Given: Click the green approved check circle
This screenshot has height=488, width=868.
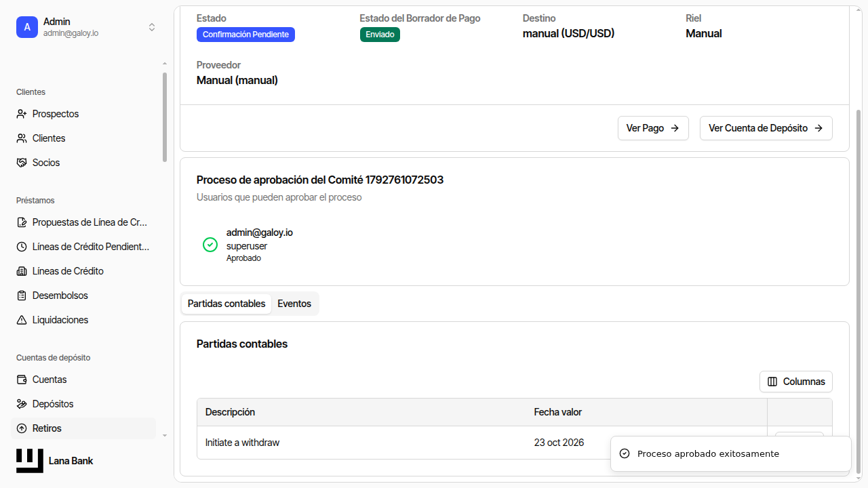Looking at the screenshot, I should tap(210, 245).
